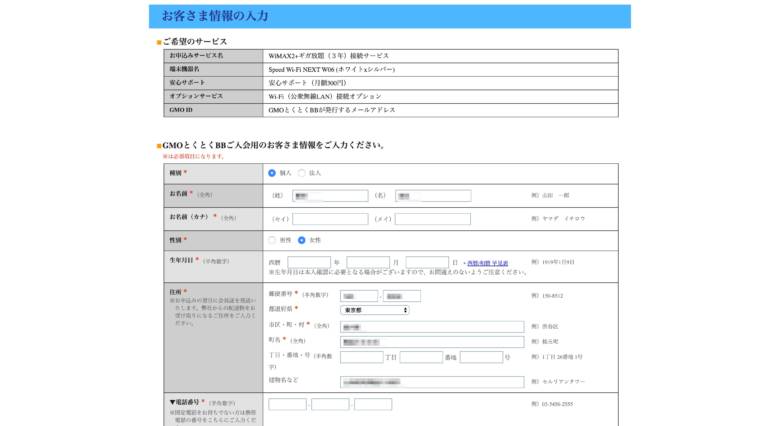The height and width of the screenshot is (426, 780).
Task: Click the first postal code field
Action: 359,296
